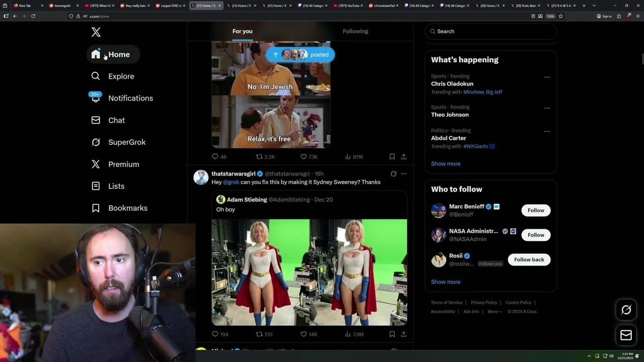
Task: Open the Cookie Policy link
Action: [518, 303]
